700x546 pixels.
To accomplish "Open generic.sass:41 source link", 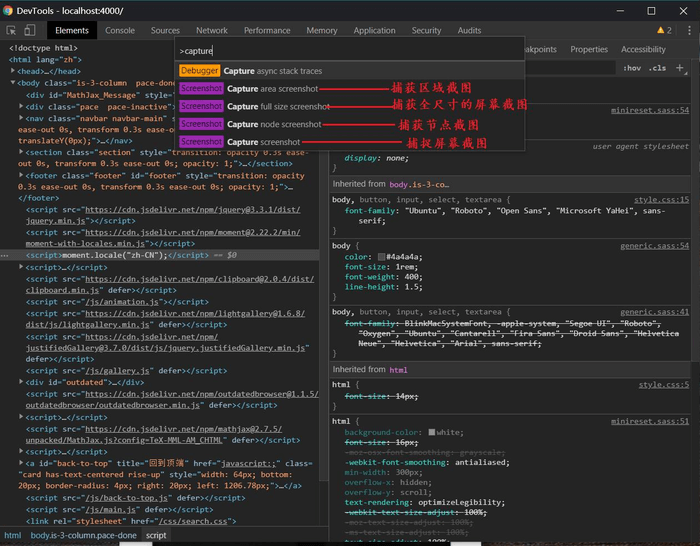I will coord(654,312).
